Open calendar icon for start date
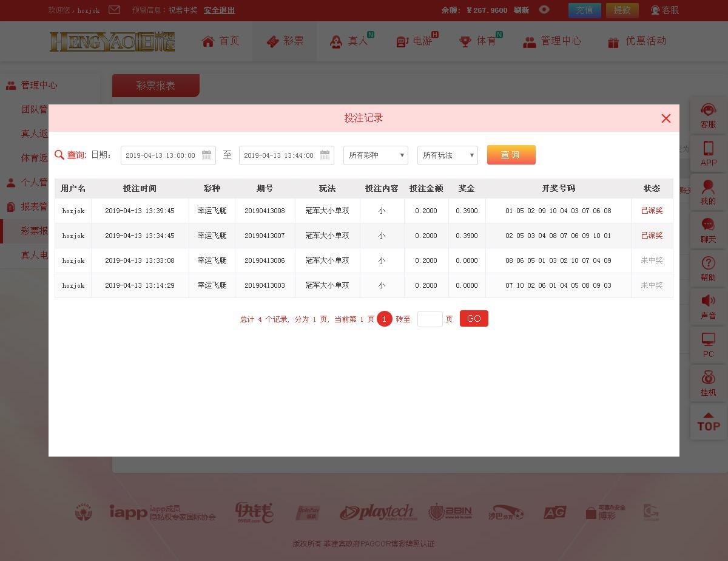Viewport: 728px width, 561px height. (206, 155)
